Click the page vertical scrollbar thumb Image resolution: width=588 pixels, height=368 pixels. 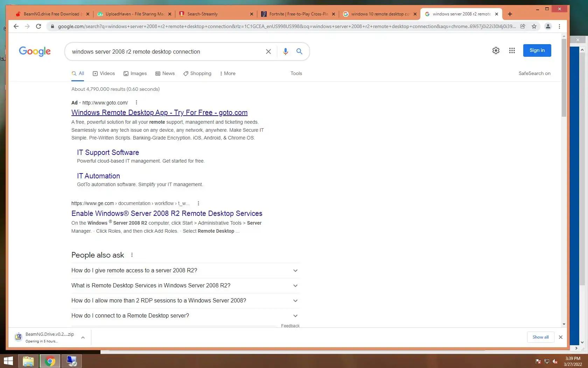(563, 78)
